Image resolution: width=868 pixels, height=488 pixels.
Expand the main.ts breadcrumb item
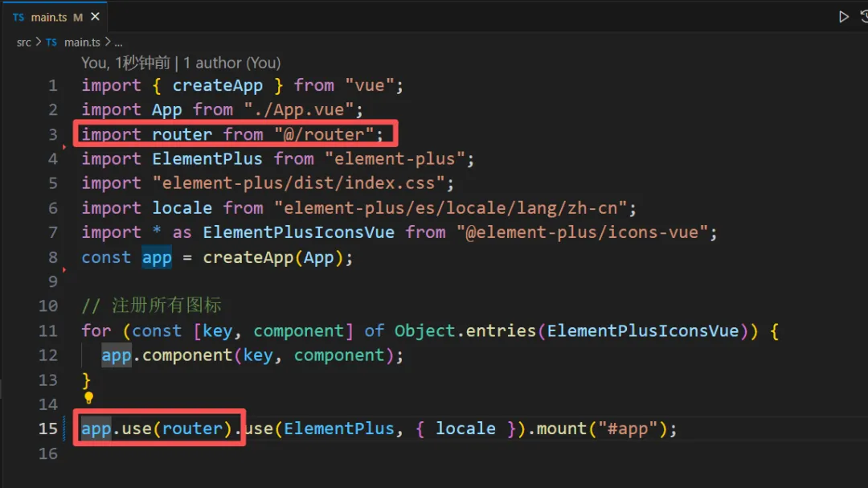[x=81, y=43]
